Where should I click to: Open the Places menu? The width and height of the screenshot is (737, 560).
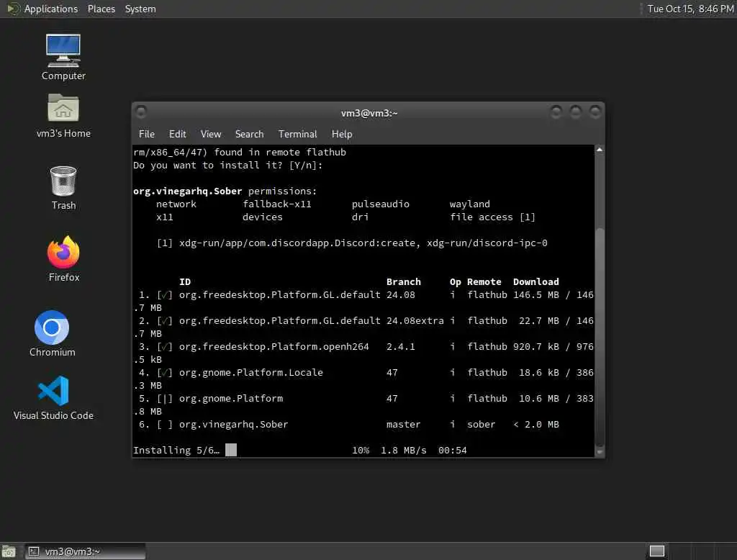pyautogui.click(x=101, y=9)
